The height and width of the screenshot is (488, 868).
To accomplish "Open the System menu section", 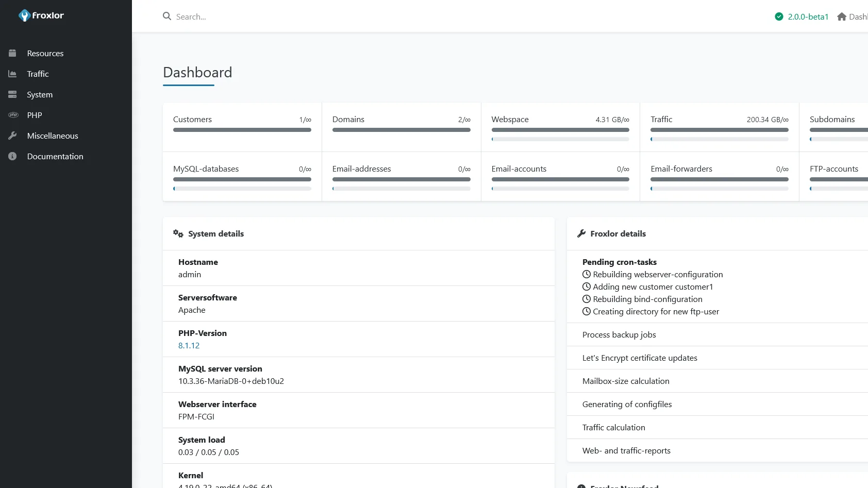I will [x=40, y=94].
